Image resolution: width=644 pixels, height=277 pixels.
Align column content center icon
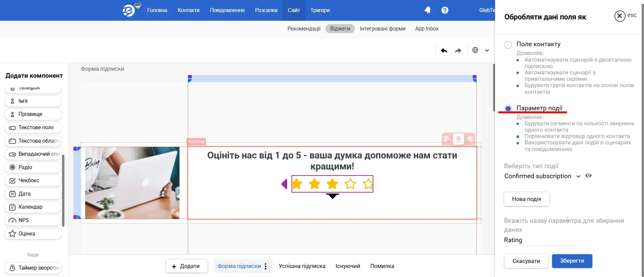459,139
